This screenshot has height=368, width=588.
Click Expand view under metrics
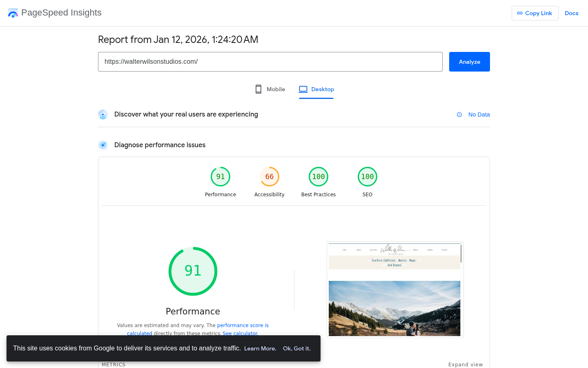465,364
